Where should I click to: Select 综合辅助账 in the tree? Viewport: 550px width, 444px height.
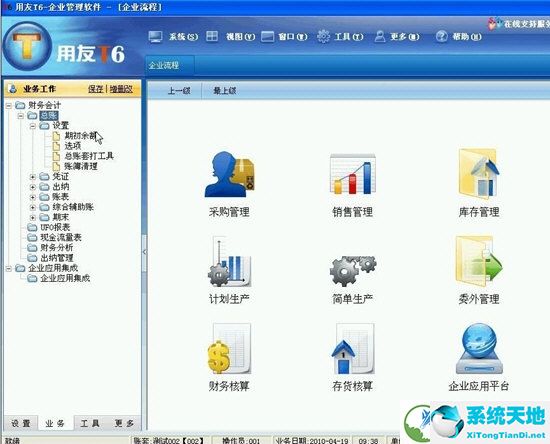click(x=73, y=207)
